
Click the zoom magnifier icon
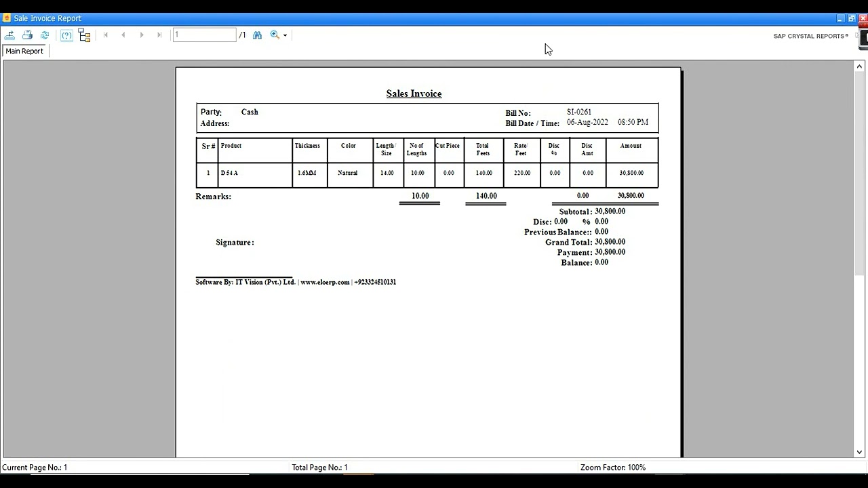(x=275, y=35)
